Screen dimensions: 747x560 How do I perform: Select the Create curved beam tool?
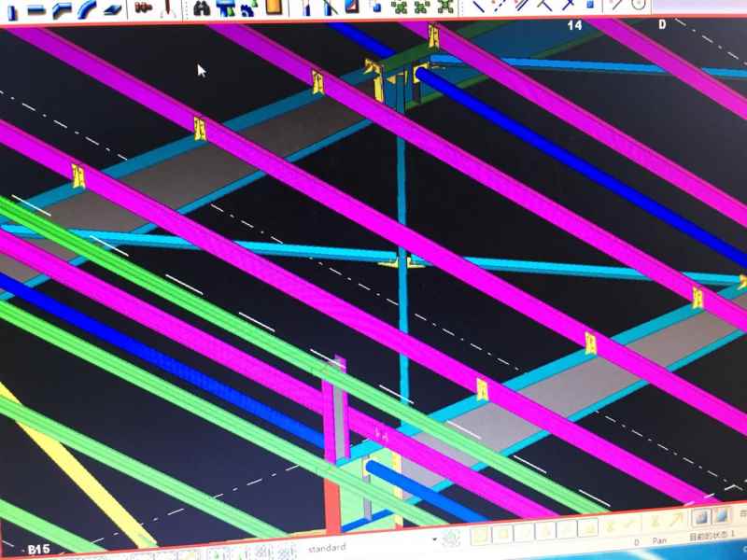[87, 8]
